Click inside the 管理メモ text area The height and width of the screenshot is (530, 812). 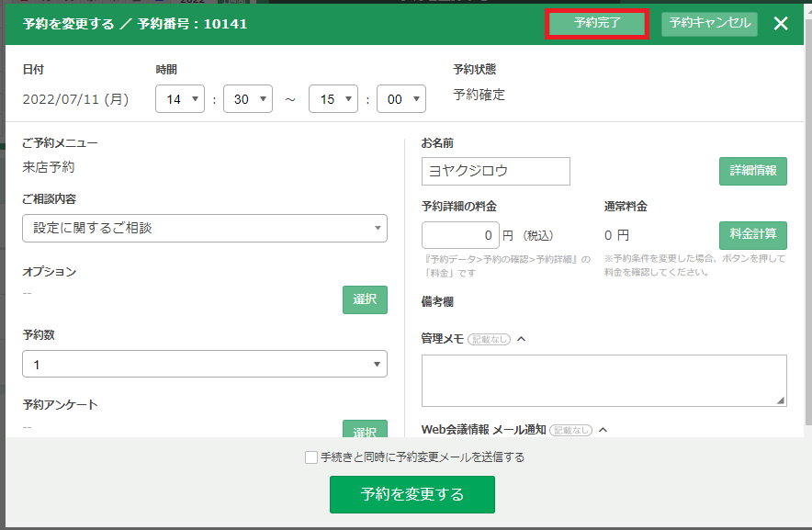point(603,380)
